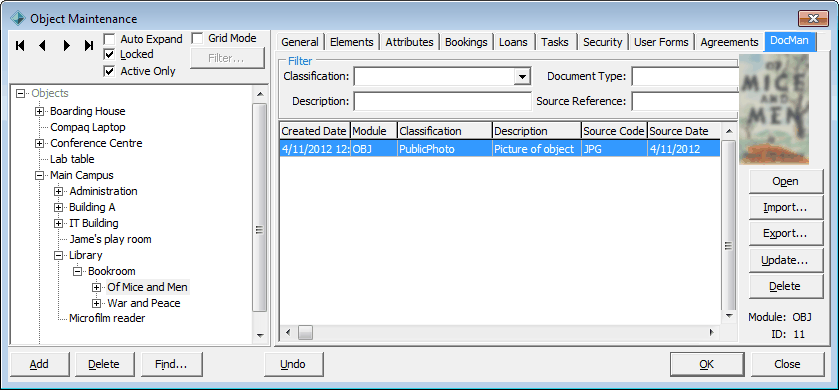Screen dimensions: 839x390
Task: Toggle the Locked checkbox
Action: click(109, 55)
